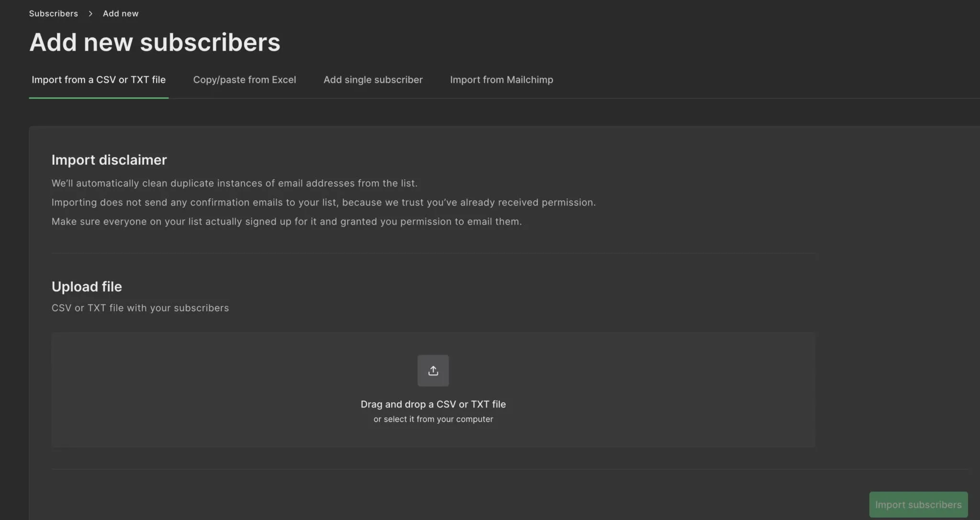Click the Add new subscribers page heading
Screen dimensions: 980x520
tap(155, 42)
